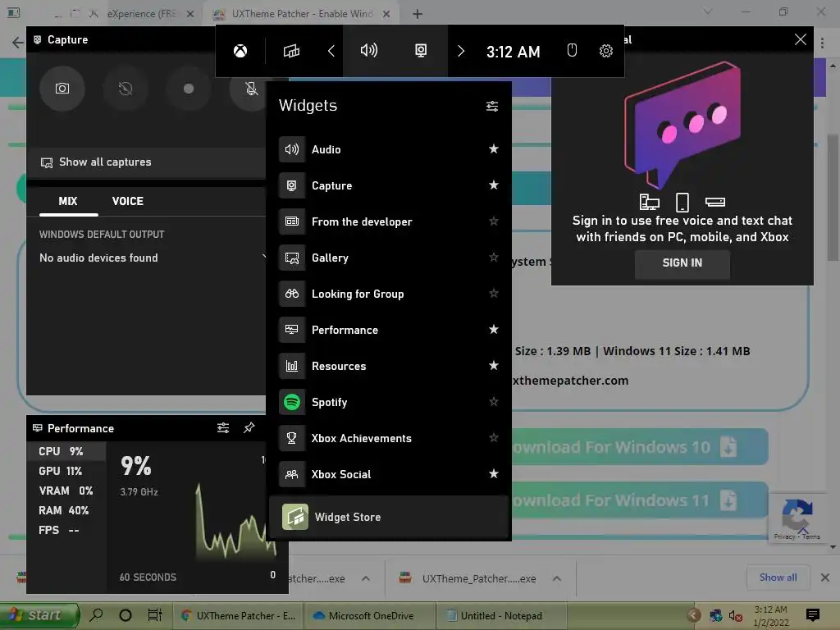Take a screenshot with the camera button
Viewport: 840px width, 630px height.
(x=62, y=89)
